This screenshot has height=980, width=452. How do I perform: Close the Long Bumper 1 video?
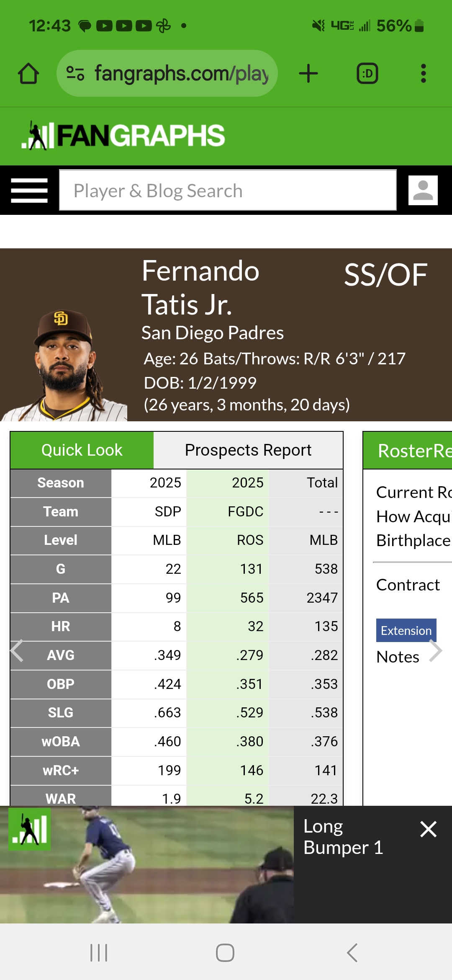click(x=428, y=829)
